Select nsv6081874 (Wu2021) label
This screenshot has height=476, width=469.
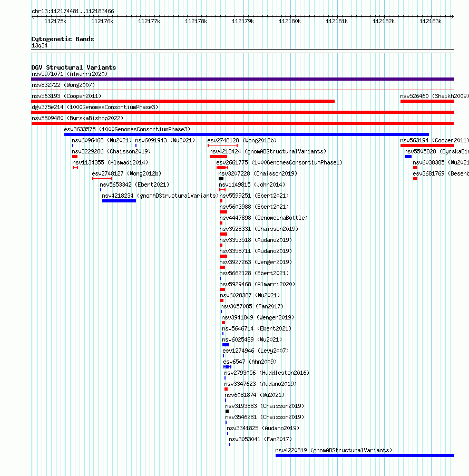click(255, 395)
